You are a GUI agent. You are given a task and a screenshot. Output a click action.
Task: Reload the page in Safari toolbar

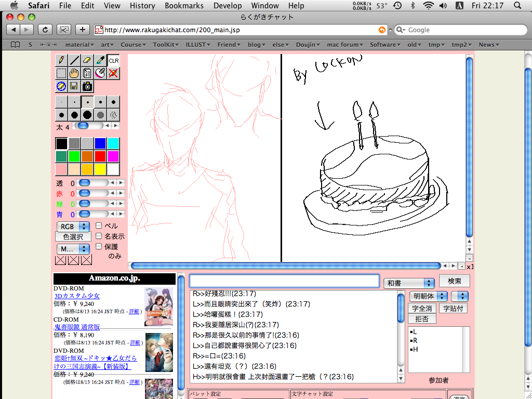point(45,30)
